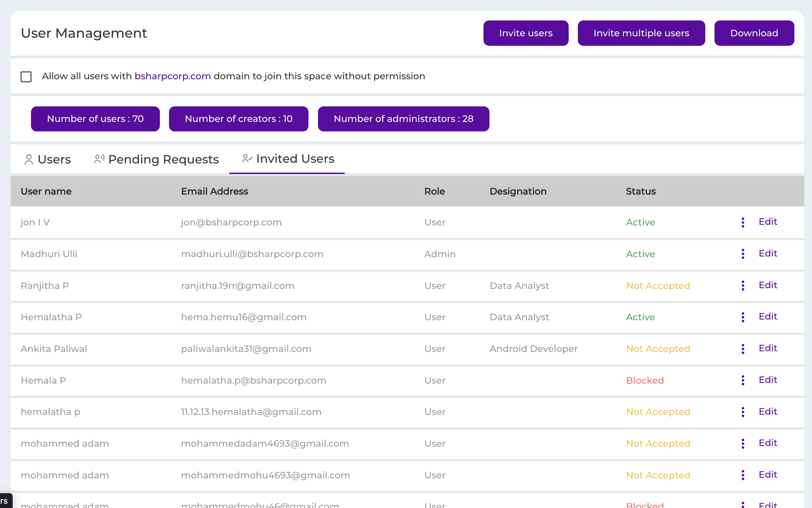Edit the jon I V user row
Image resolution: width=812 pixels, height=508 pixels.
pyautogui.click(x=768, y=222)
